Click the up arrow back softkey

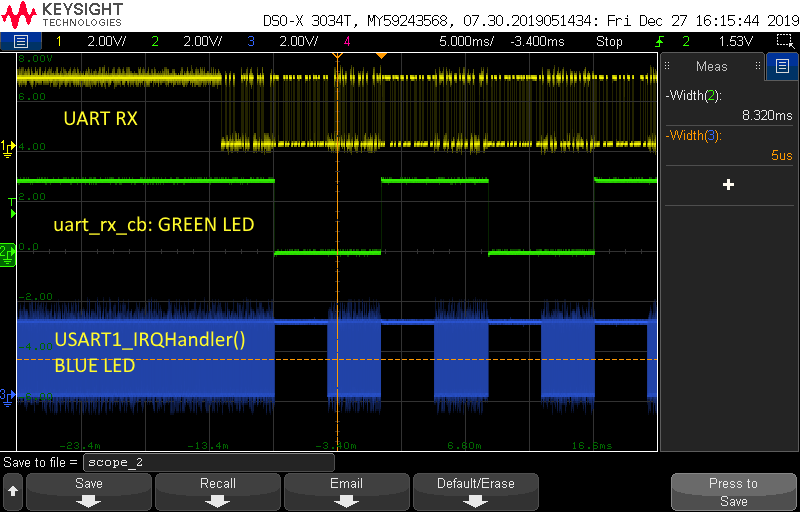13,492
